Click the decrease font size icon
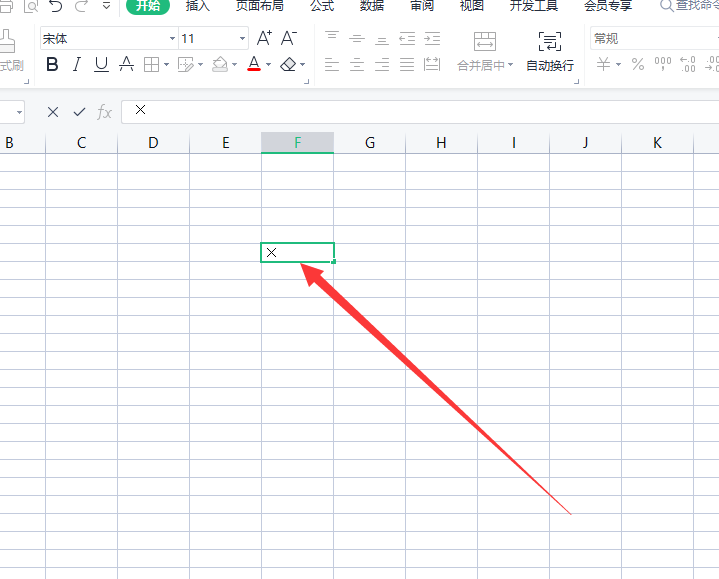This screenshot has height=579, width=719. 288,38
